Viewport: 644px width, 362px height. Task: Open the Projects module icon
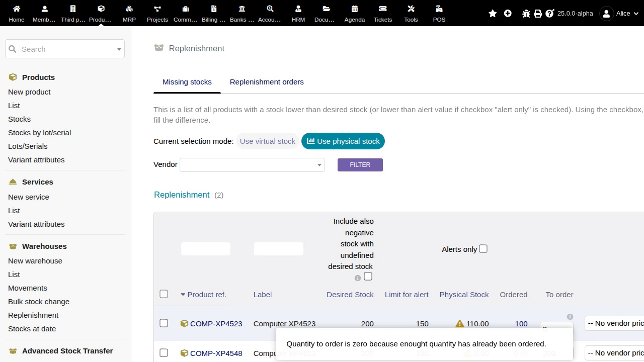tap(157, 9)
